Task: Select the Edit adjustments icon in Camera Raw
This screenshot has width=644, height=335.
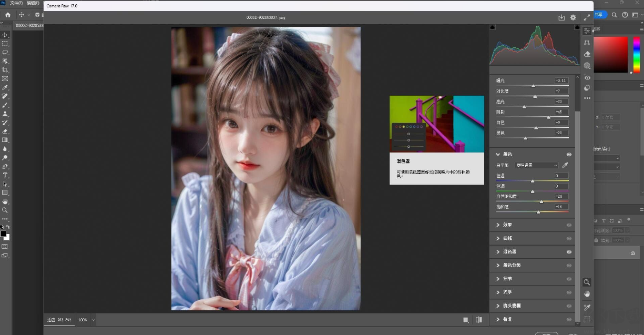Action: click(587, 31)
